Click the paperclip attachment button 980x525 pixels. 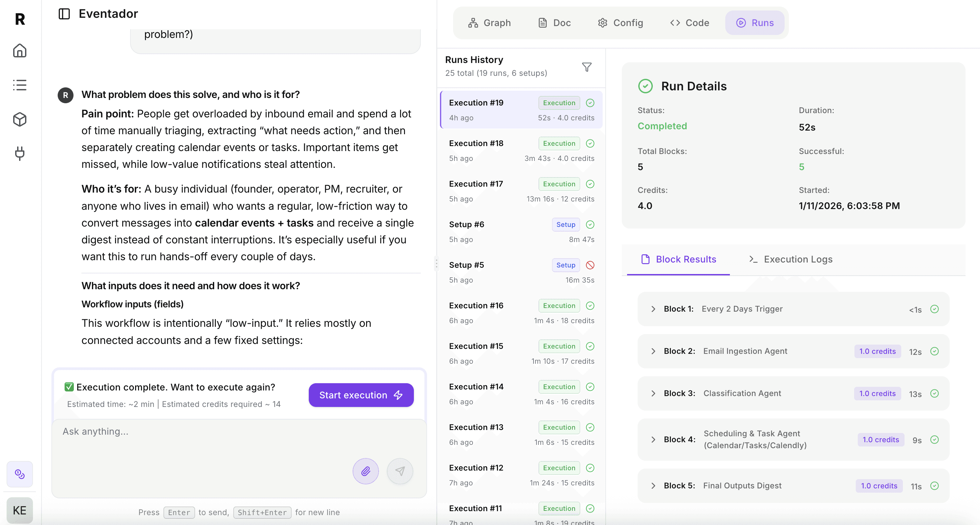(x=365, y=471)
